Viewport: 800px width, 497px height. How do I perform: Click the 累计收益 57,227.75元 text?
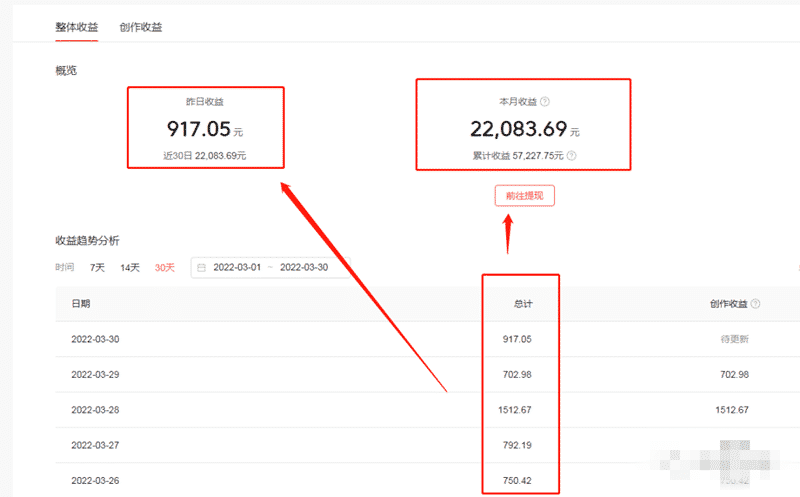(518, 156)
